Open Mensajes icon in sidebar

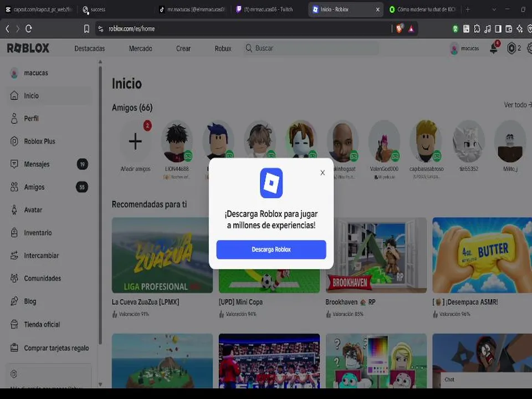pos(14,164)
